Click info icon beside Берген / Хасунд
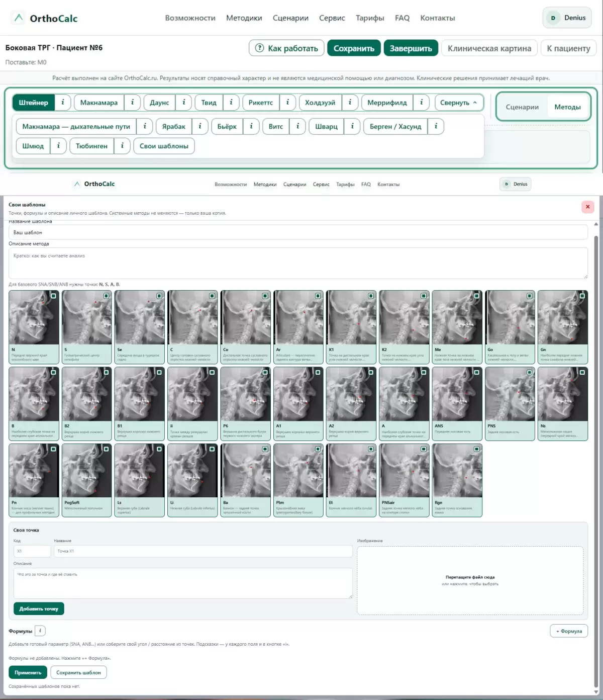 coord(436,126)
